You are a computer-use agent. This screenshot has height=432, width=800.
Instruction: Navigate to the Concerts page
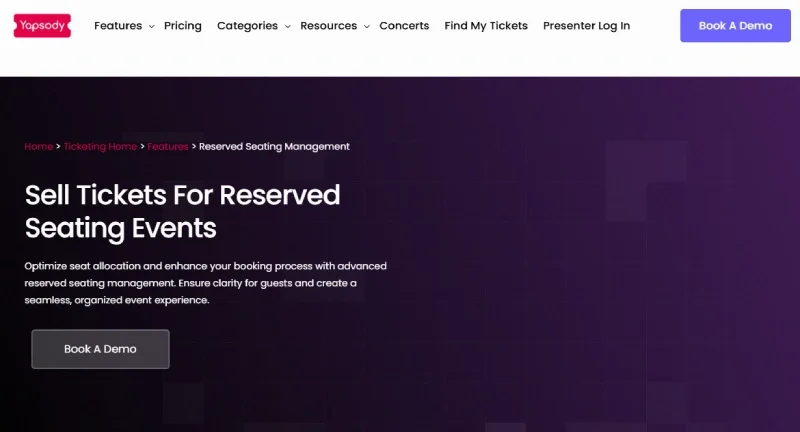pyautogui.click(x=404, y=26)
